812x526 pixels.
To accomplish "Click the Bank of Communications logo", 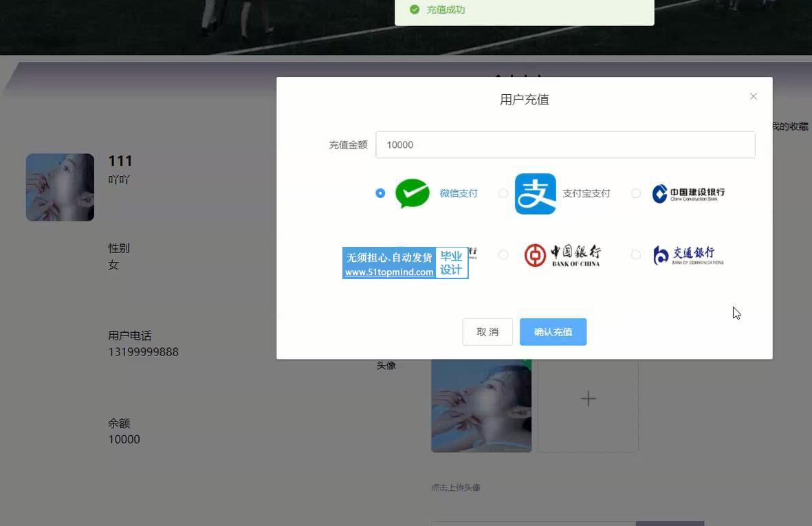I will pos(688,255).
